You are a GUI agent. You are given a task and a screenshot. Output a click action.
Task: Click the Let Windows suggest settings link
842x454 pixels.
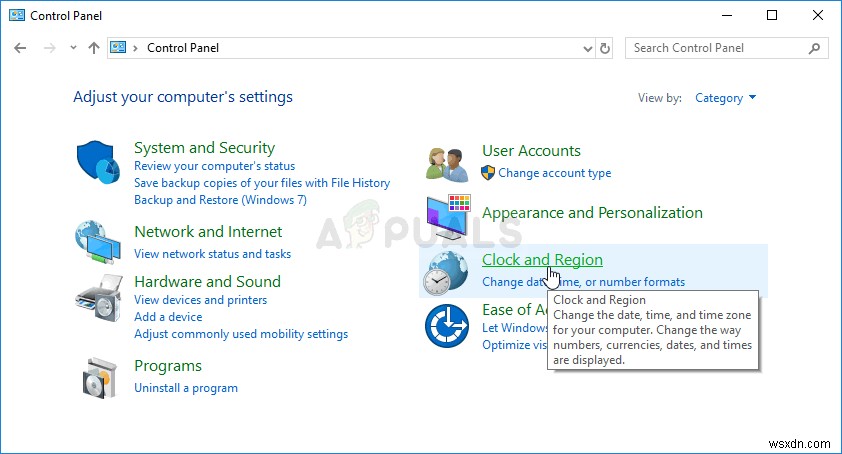point(514,328)
